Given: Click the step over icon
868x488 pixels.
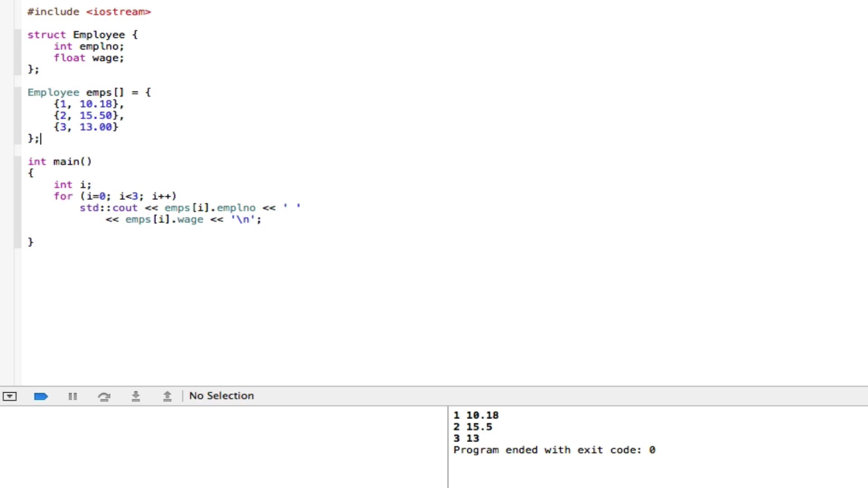Looking at the screenshot, I should [x=104, y=396].
